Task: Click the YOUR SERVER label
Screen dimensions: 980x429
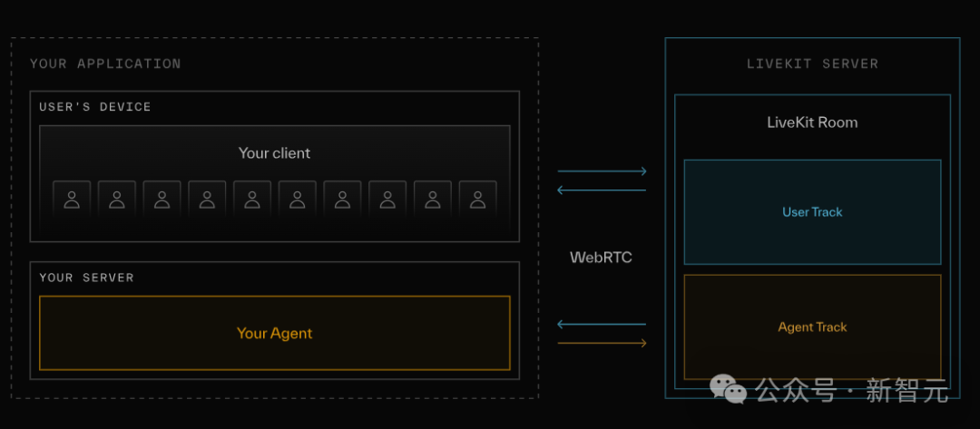Action: pos(86,278)
